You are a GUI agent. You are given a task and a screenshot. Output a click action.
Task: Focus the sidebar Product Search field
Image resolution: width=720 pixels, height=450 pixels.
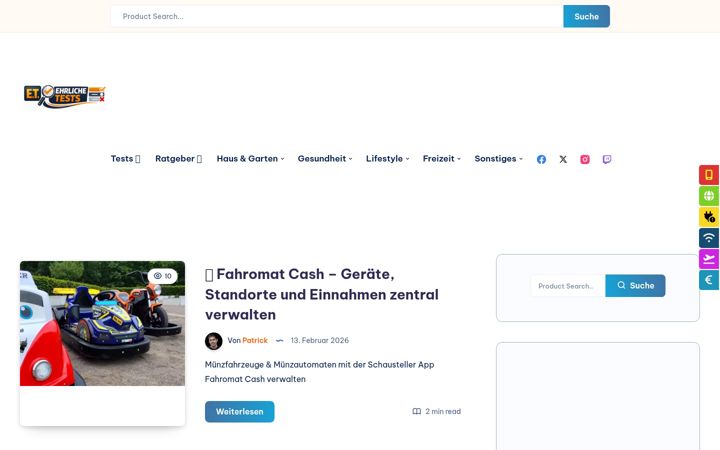click(x=568, y=286)
